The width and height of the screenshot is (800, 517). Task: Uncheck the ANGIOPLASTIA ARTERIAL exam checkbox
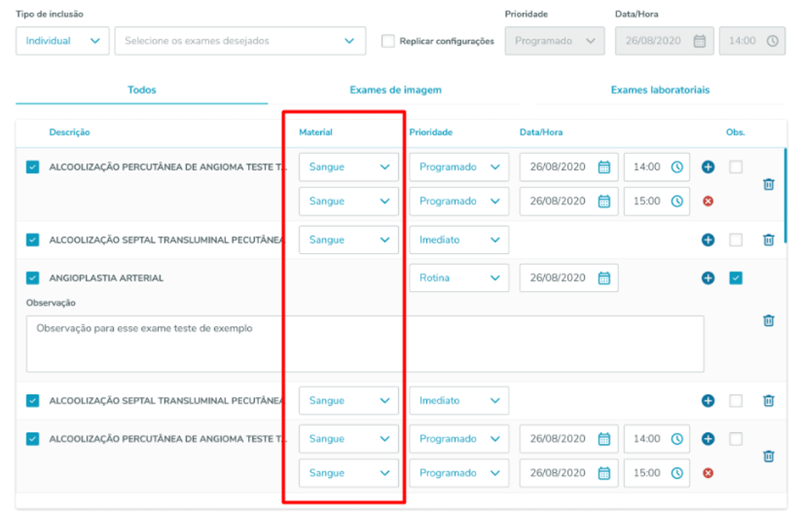33,278
